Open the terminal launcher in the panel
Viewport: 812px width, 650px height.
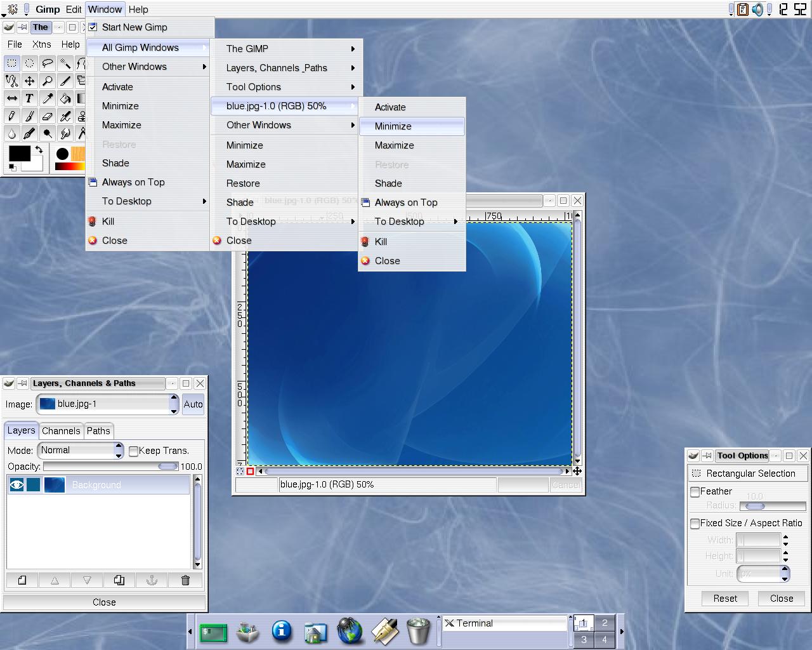point(213,632)
